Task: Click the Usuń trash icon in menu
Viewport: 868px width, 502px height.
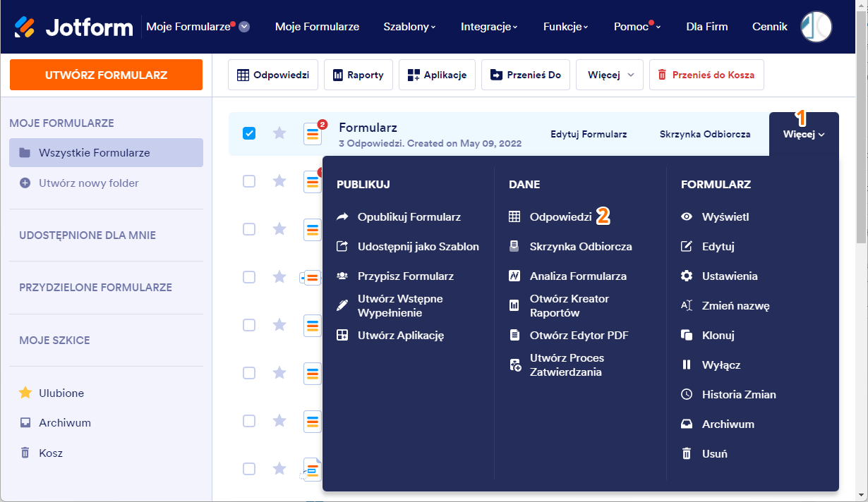Action: coord(687,454)
